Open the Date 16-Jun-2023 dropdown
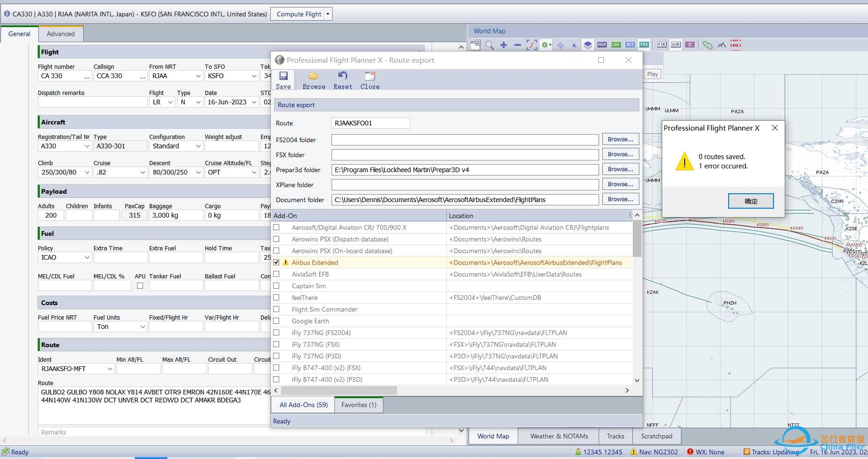This screenshot has width=868, height=459. pos(254,102)
